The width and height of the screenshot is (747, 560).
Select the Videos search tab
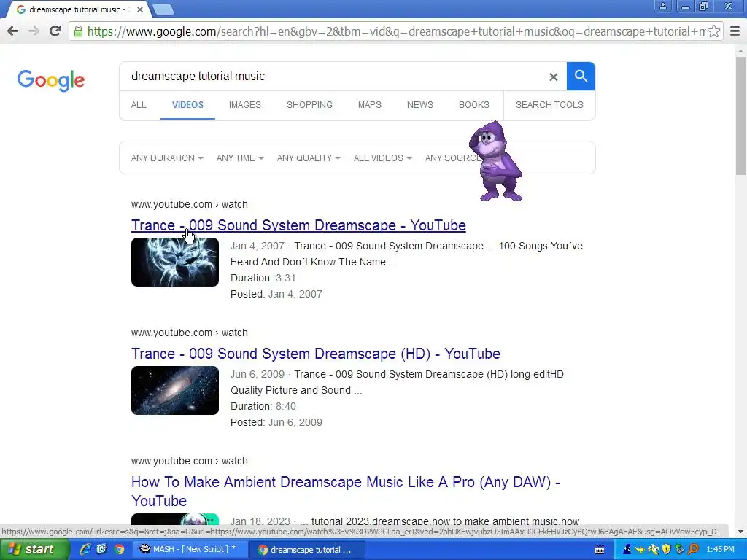[x=187, y=105]
